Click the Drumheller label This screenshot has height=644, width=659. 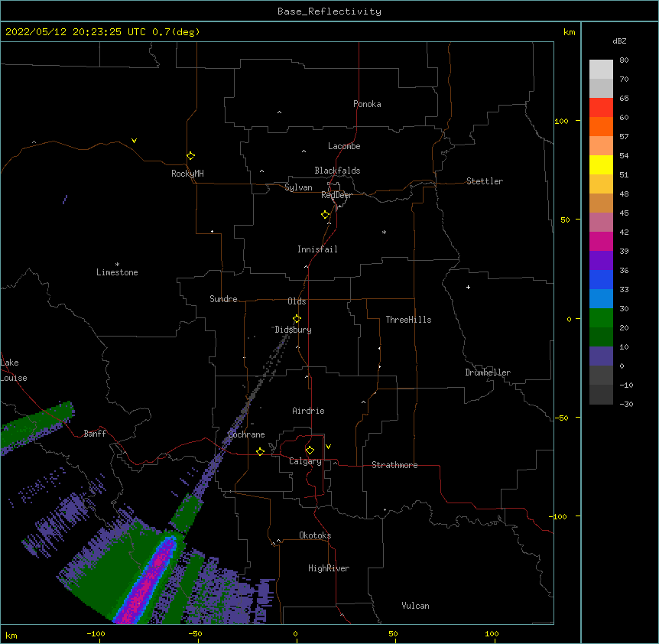488,372
